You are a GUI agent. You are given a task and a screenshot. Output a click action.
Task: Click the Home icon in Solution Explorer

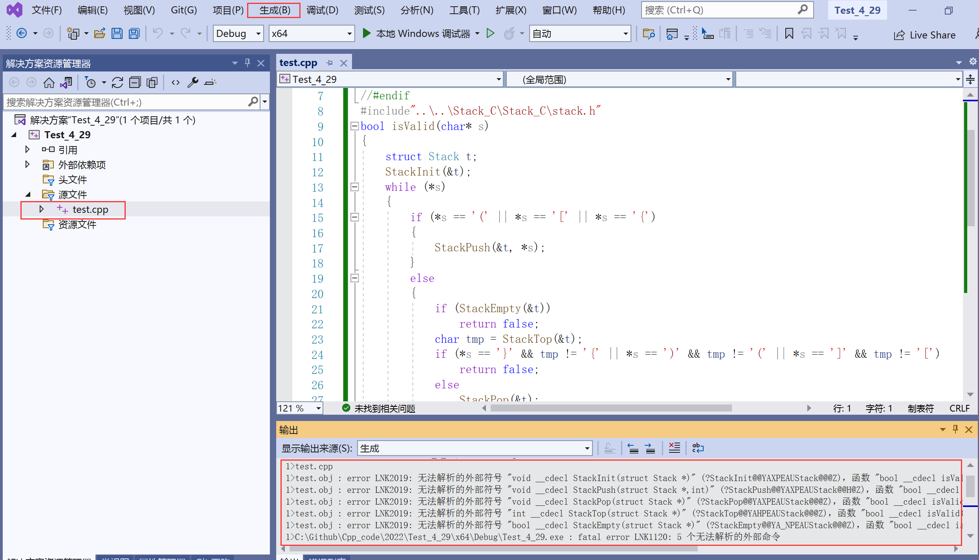pyautogui.click(x=49, y=82)
